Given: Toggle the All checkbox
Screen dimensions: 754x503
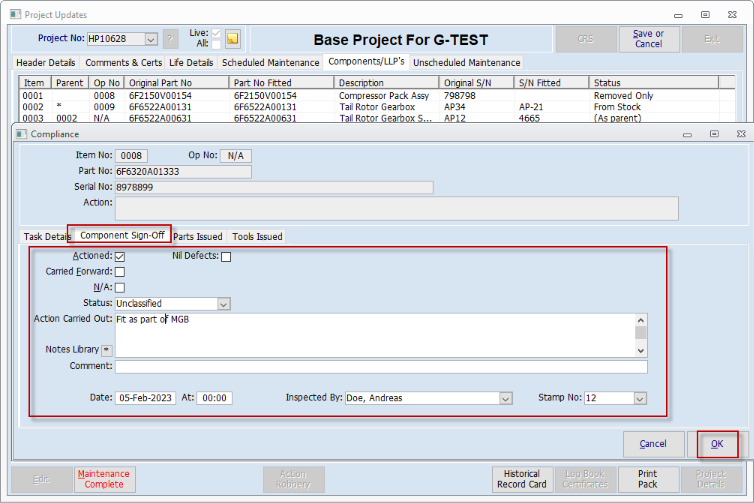Looking at the screenshot, I should [216, 44].
